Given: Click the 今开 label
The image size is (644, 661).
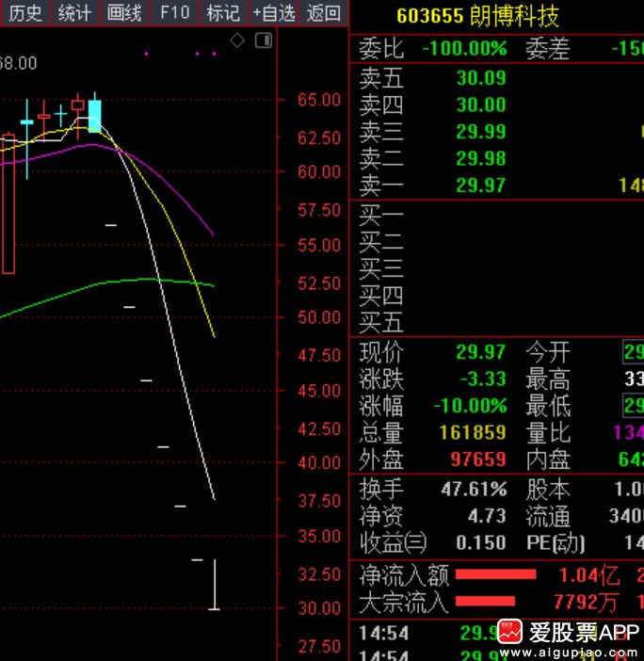Looking at the screenshot, I should click(x=548, y=352).
